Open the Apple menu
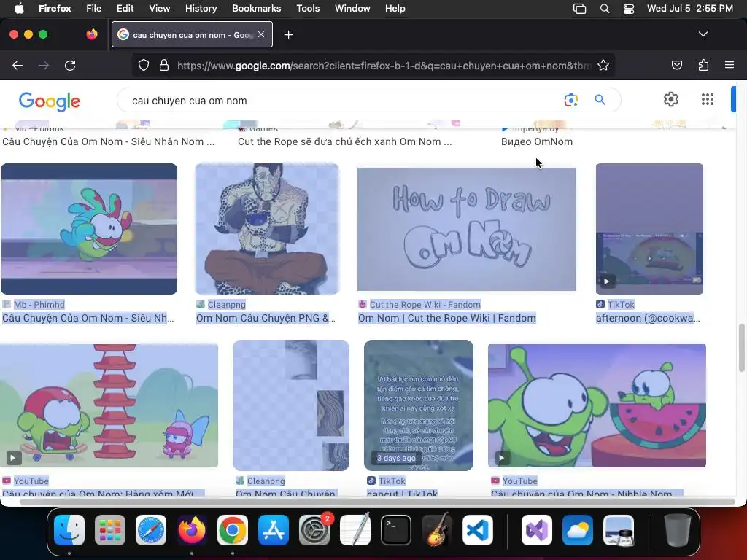 [19, 8]
